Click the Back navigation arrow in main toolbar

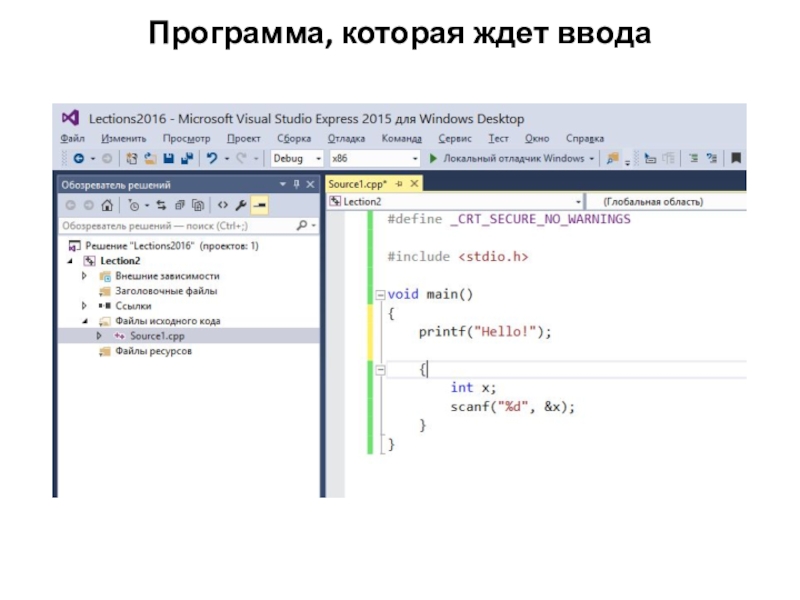coord(78,158)
